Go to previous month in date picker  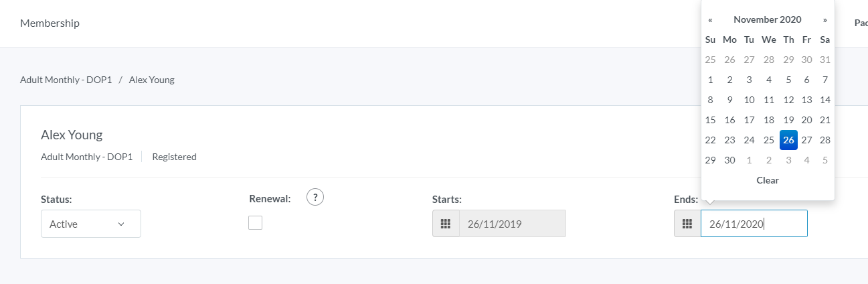coord(710,20)
